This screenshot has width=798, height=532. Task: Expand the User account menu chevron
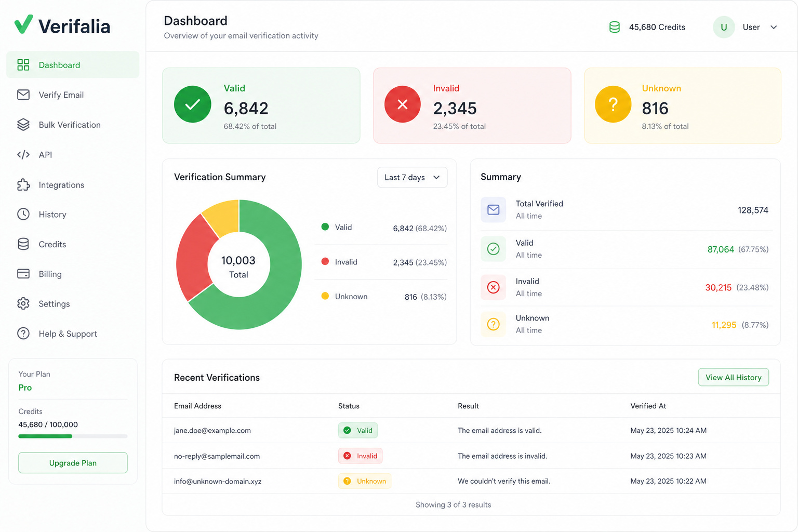pos(774,27)
